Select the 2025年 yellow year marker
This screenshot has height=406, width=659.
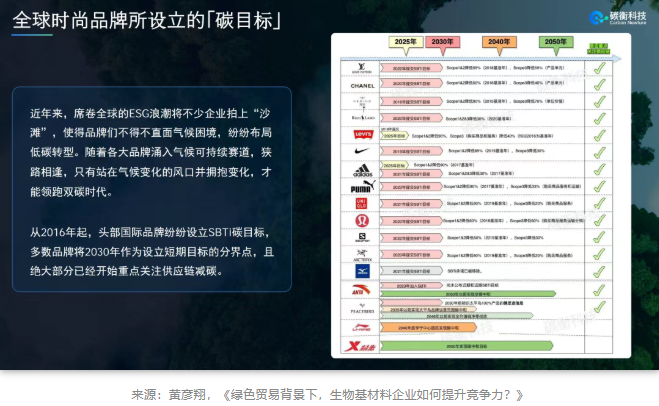[406, 44]
